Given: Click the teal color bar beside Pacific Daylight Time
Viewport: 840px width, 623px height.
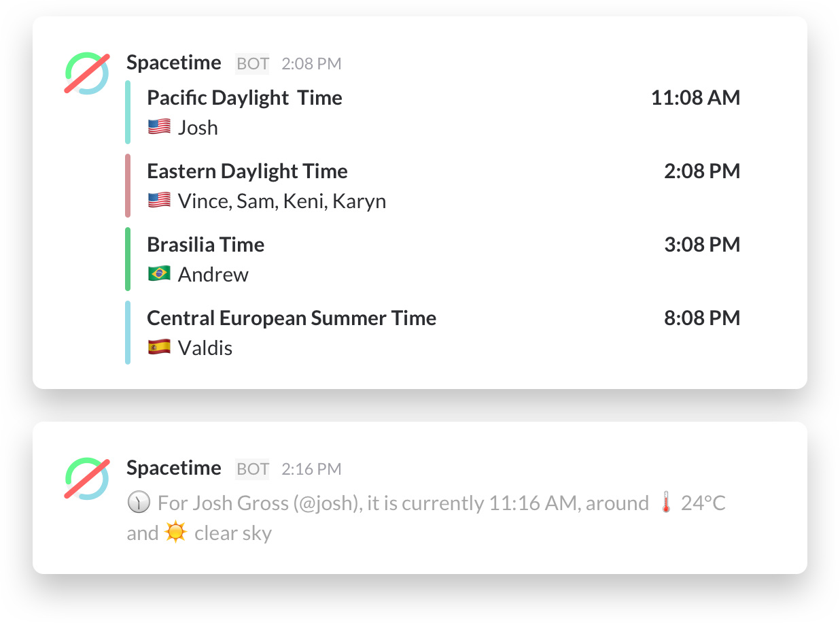Looking at the screenshot, I should pos(128,112).
